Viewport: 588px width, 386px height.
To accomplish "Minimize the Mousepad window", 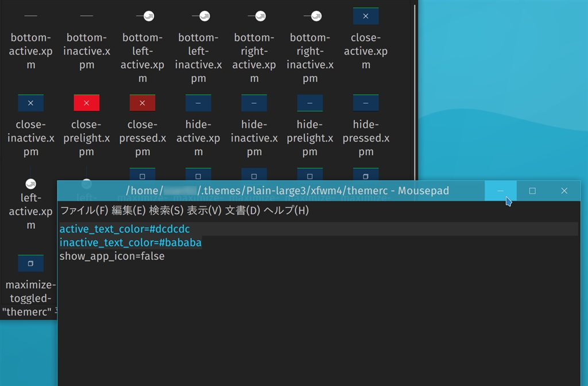I will (500, 191).
